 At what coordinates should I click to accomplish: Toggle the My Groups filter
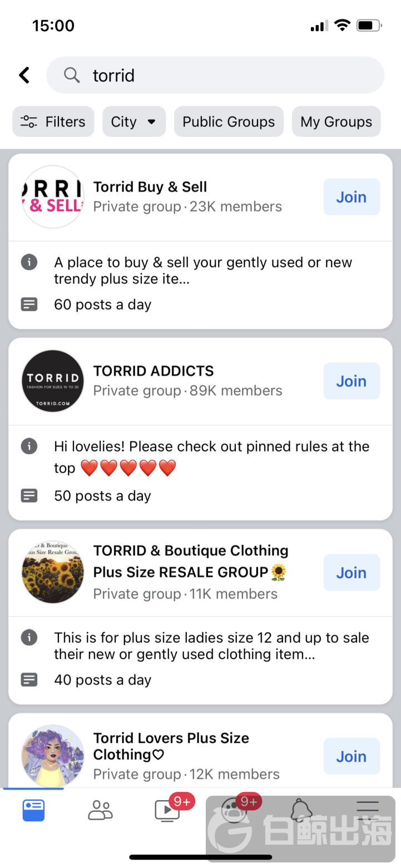tap(336, 122)
